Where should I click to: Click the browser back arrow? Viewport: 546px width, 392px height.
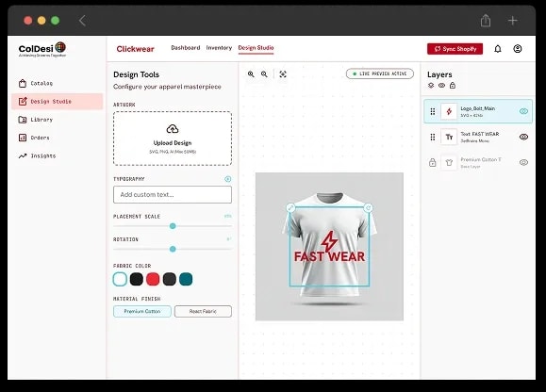82,21
